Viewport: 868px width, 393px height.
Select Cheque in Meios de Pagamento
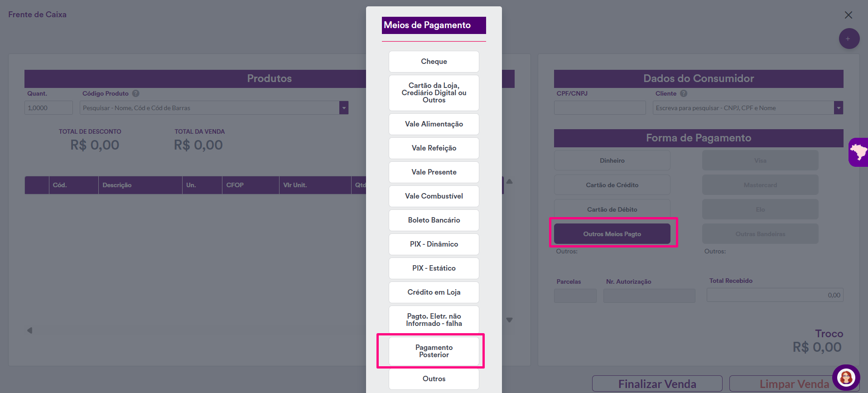[434, 62]
